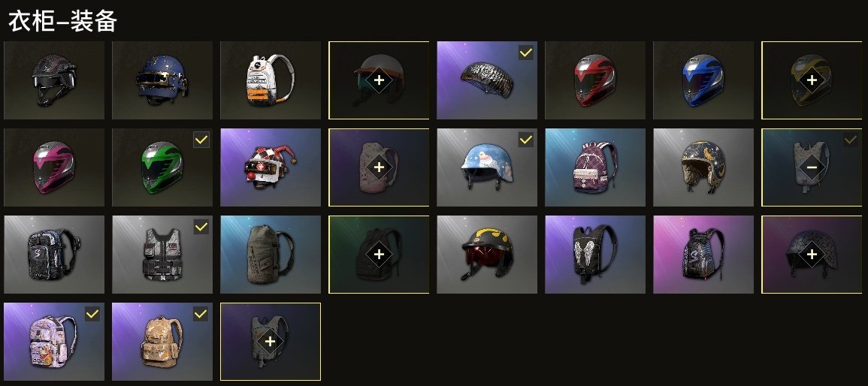Select the purple plaid backpack
Image resolution: width=868 pixels, height=386 pixels.
coord(595,167)
